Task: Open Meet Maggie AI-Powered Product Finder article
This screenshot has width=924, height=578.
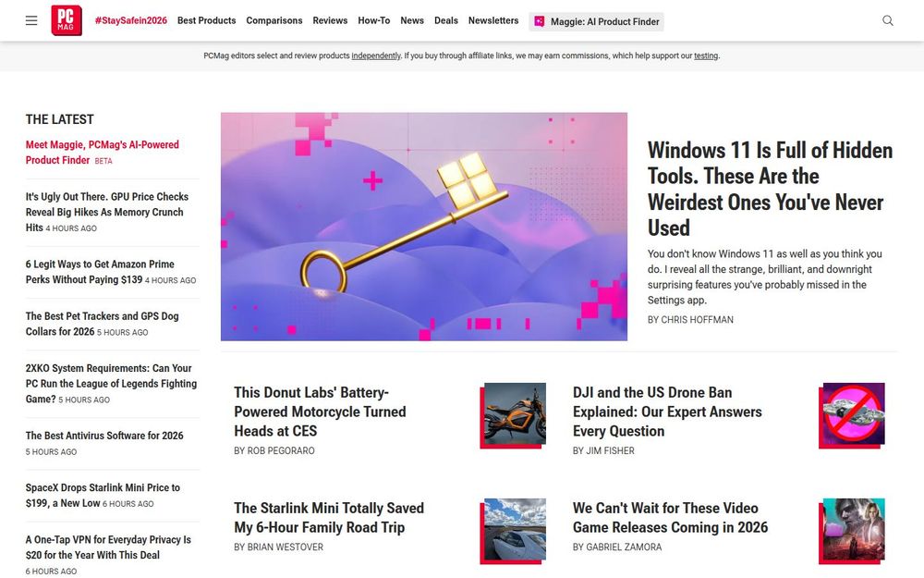Action: pyautogui.click(x=102, y=153)
